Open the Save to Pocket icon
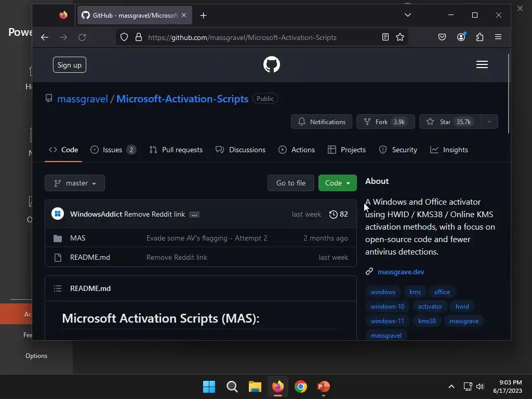The width and height of the screenshot is (532, 399). (442, 37)
